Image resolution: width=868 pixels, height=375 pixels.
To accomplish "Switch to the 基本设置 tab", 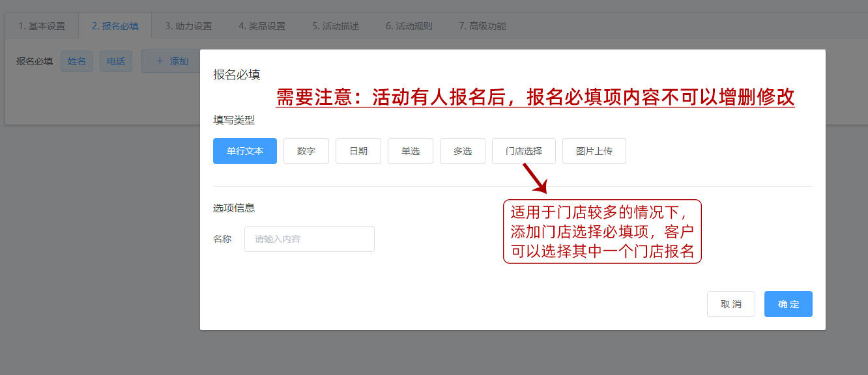I will click(42, 26).
